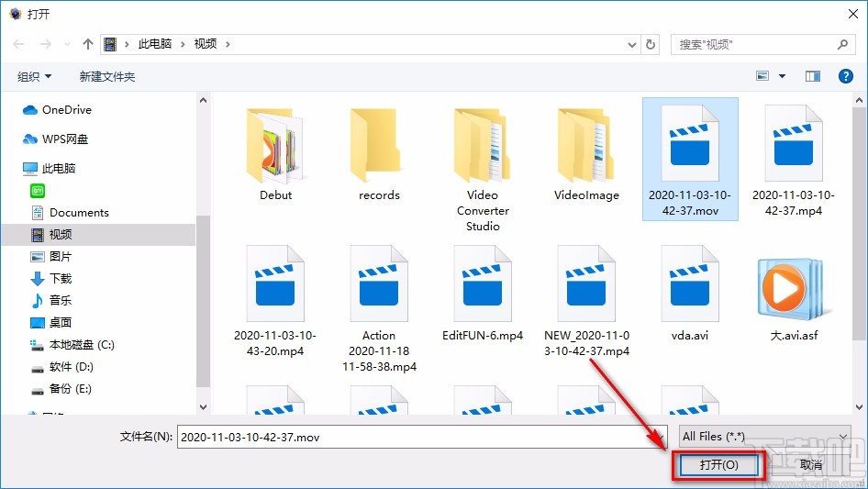Select file 大.avi.asf

coord(794,299)
